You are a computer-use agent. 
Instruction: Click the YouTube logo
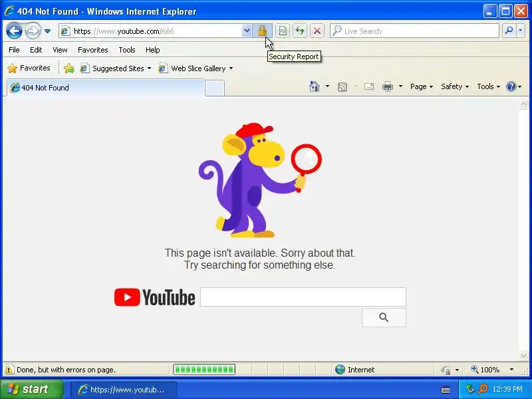click(x=154, y=297)
